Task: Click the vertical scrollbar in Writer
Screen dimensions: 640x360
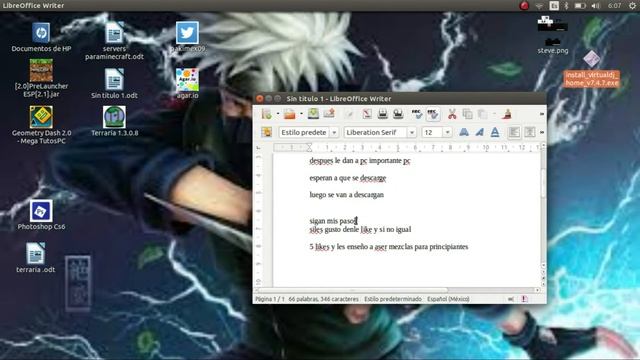Action: pos(543,183)
